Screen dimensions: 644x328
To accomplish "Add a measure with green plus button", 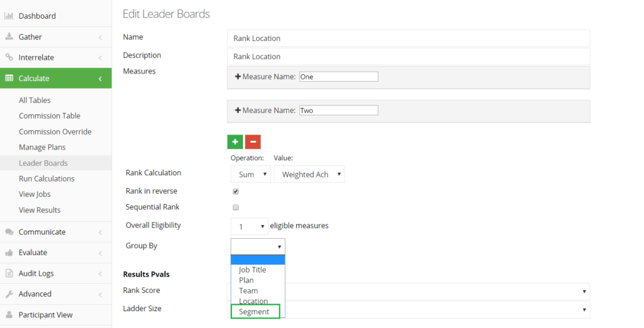I will (x=235, y=141).
